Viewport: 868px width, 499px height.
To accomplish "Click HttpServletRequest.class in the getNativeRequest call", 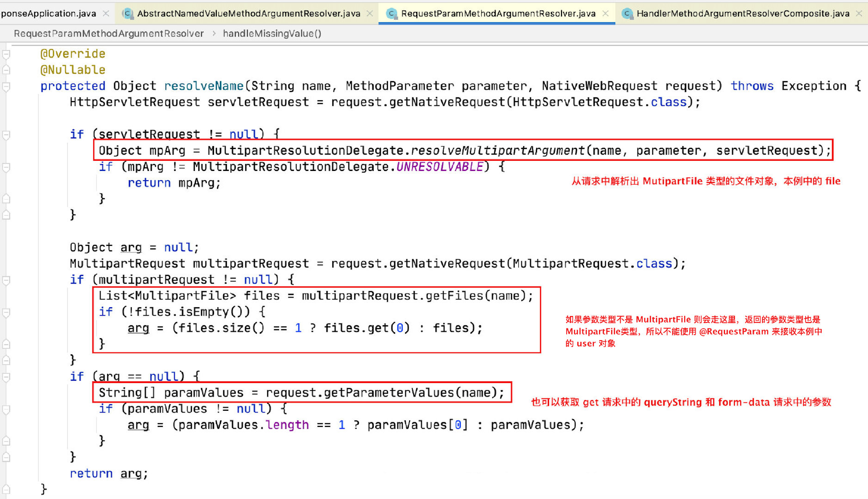I will click(600, 102).
